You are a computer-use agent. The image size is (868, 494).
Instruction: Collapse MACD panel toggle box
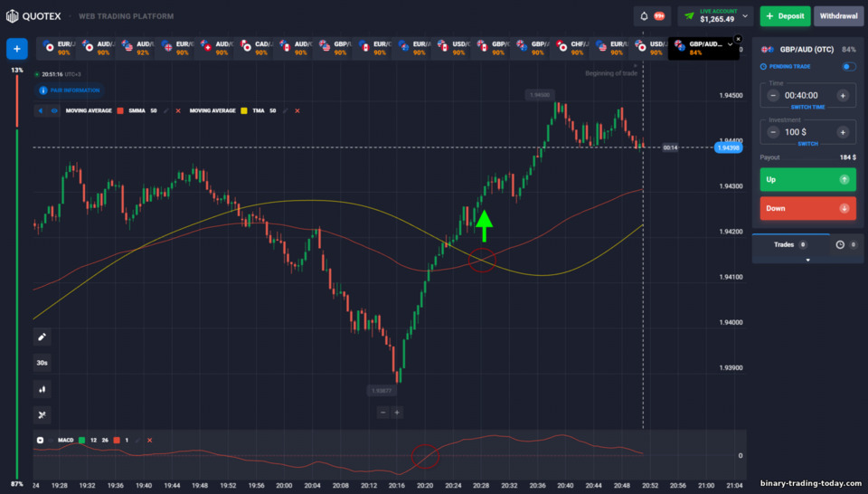(x=40, y=441)
